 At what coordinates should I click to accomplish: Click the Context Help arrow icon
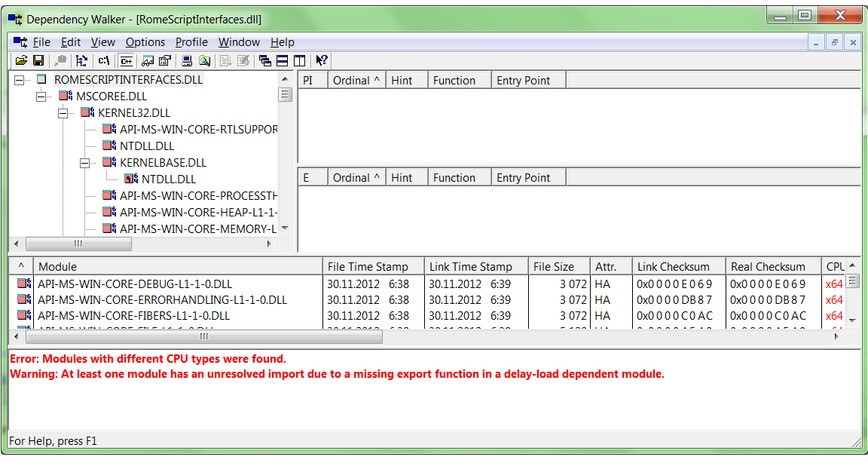(322, 61)
